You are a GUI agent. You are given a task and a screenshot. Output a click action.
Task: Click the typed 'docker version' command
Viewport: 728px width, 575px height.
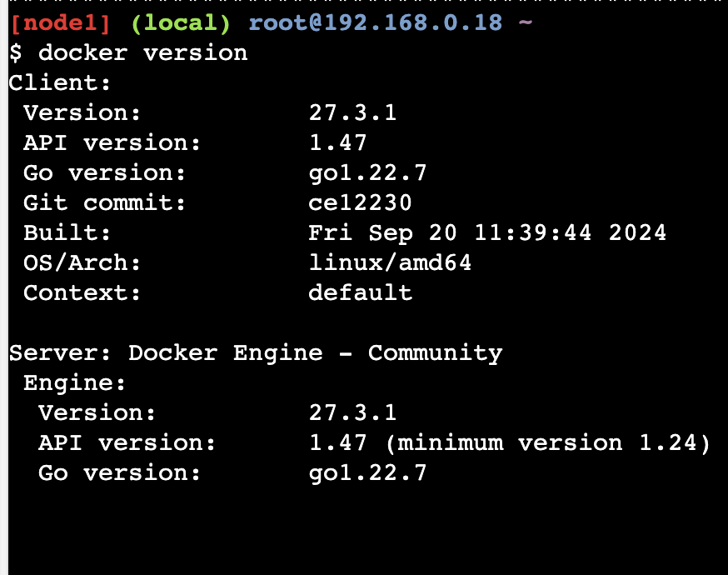143,52
